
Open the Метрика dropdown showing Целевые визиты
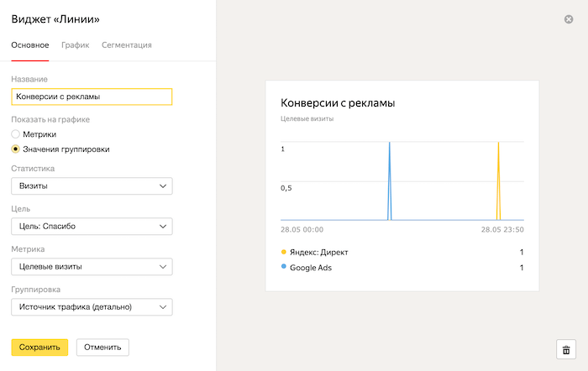tap(92, 267)
